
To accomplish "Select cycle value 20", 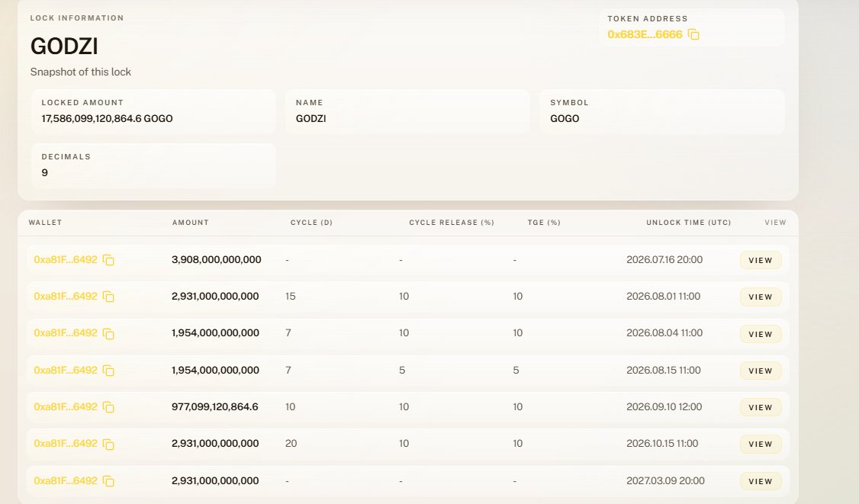I will click(291, 444).
